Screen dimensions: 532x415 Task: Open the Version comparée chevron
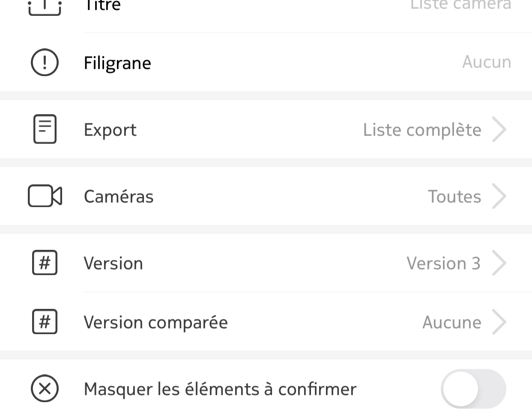pos(499,322)
